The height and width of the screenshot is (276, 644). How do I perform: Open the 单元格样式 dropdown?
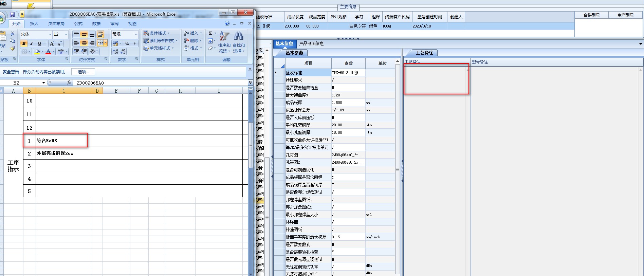point(159,48)
